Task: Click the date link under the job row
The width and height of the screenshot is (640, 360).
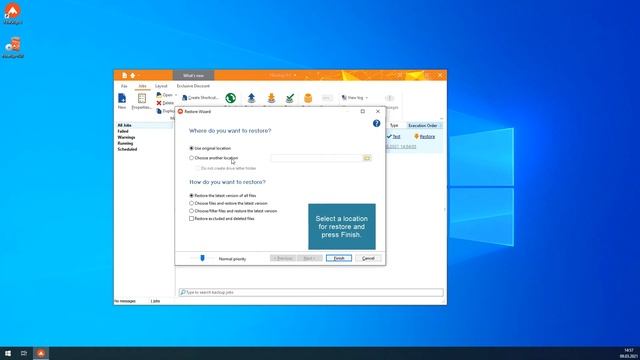Action: point(401,147)
